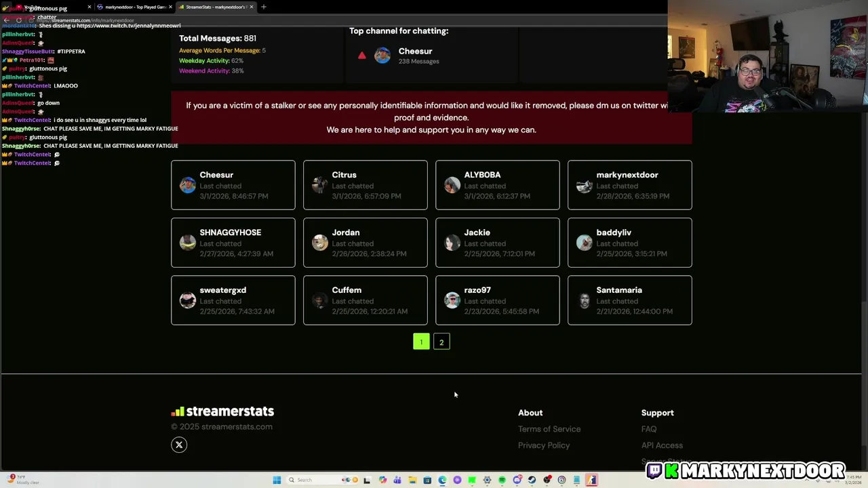Click the Cheesur top channel name
This screenshot has height=488, width=868.
point(415,51)
